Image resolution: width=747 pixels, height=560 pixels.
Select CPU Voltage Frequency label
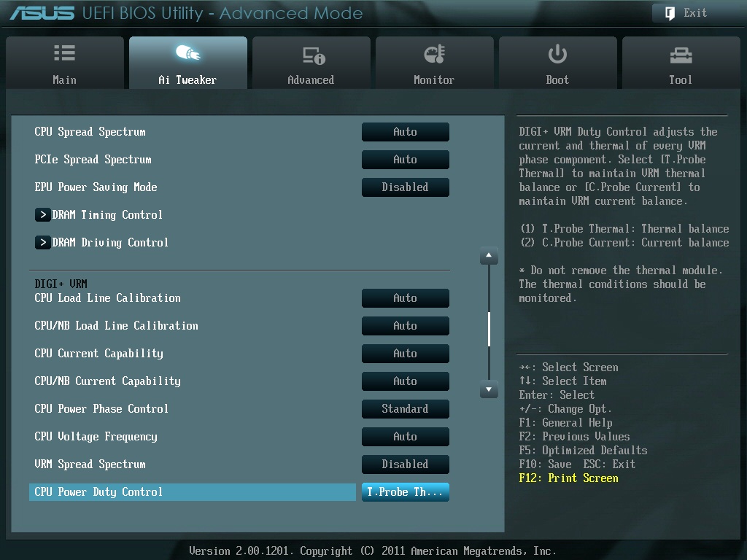[x=96, y=437]
